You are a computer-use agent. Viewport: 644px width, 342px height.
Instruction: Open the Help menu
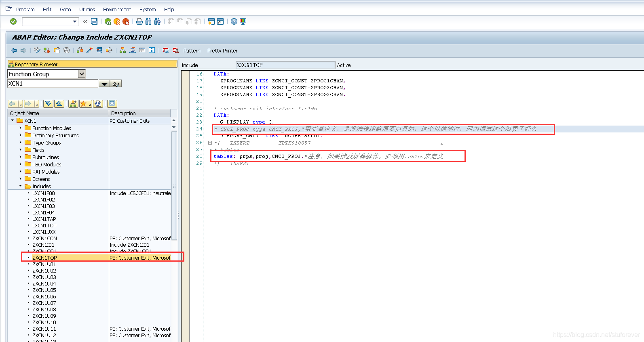point(169,9)
